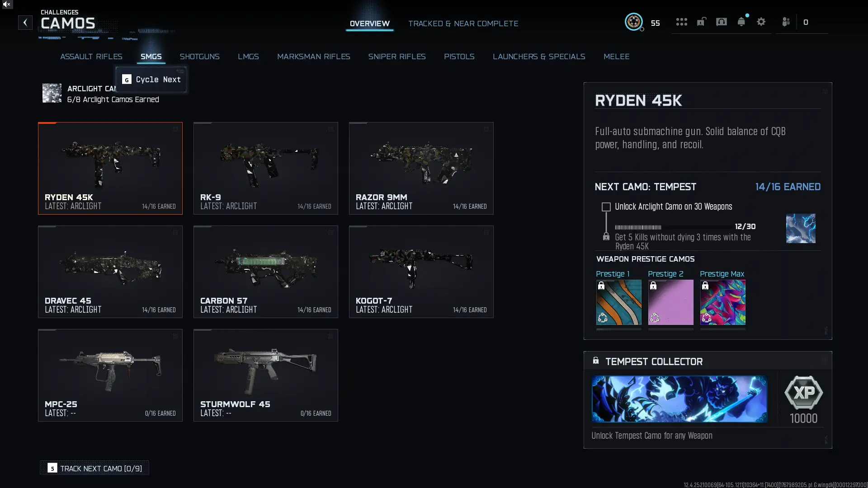
Task: Switch to the Shotguns tab
Action: [199, 56]
